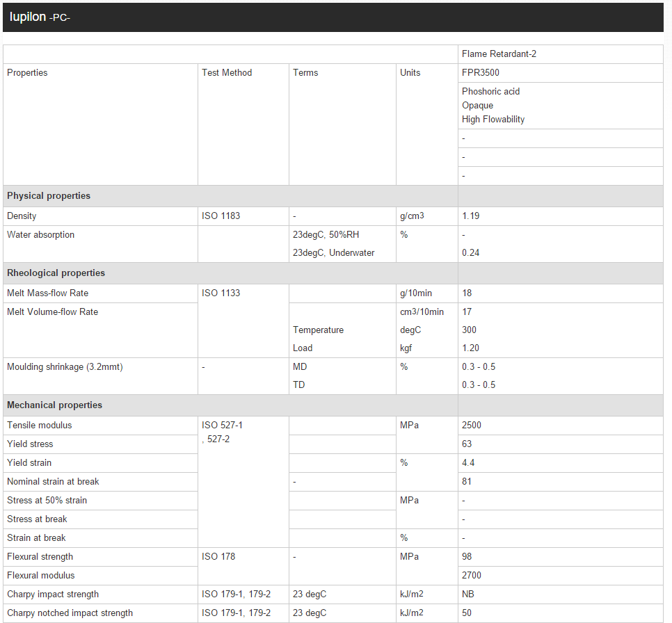This screenshot has height=623, width=672.
Task: Select the Melt Volume-flow Rate label
Action: coord(53,312)
